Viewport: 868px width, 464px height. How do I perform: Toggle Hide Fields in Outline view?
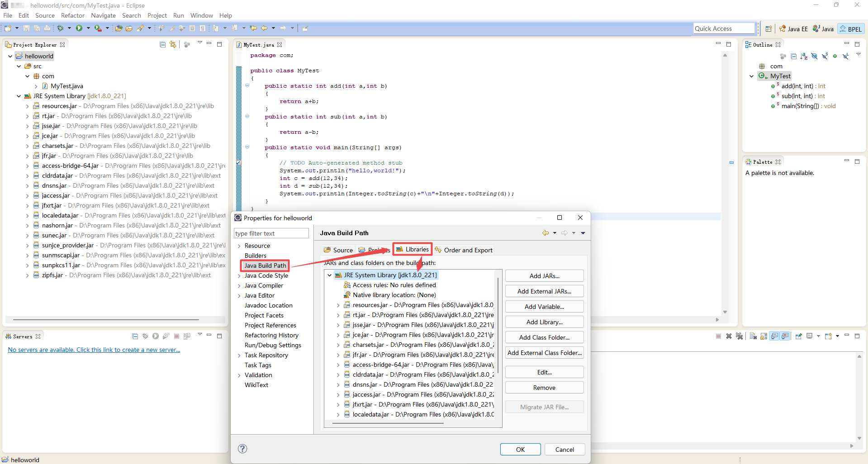[814, 56]
